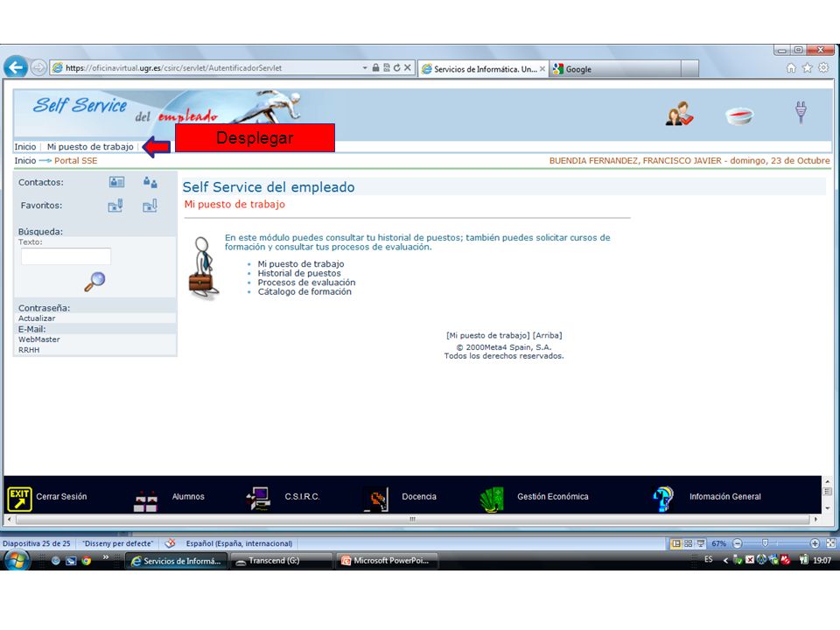Open the Alumnos section icon
Viewport: 840px width, 630px height.
click(145, 500)
